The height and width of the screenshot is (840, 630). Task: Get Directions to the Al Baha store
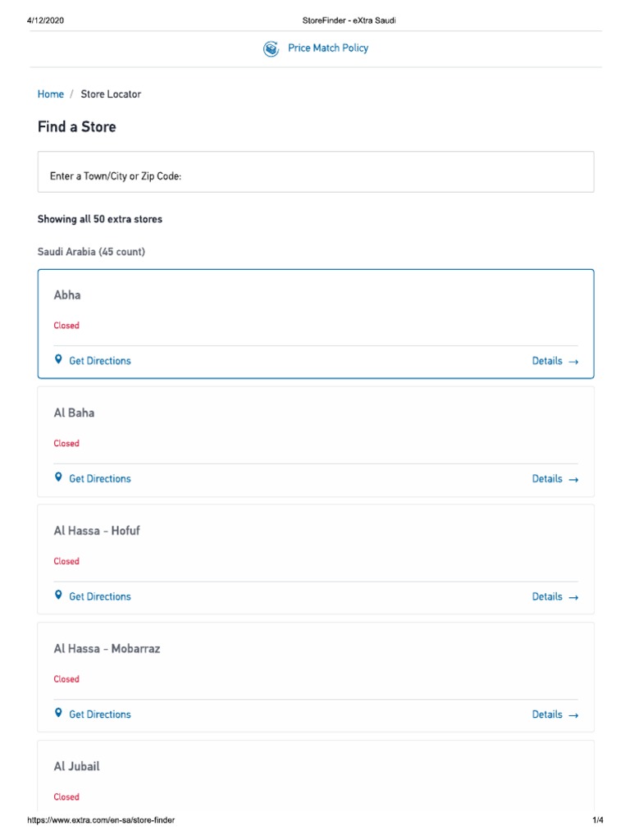click(99, 479)
